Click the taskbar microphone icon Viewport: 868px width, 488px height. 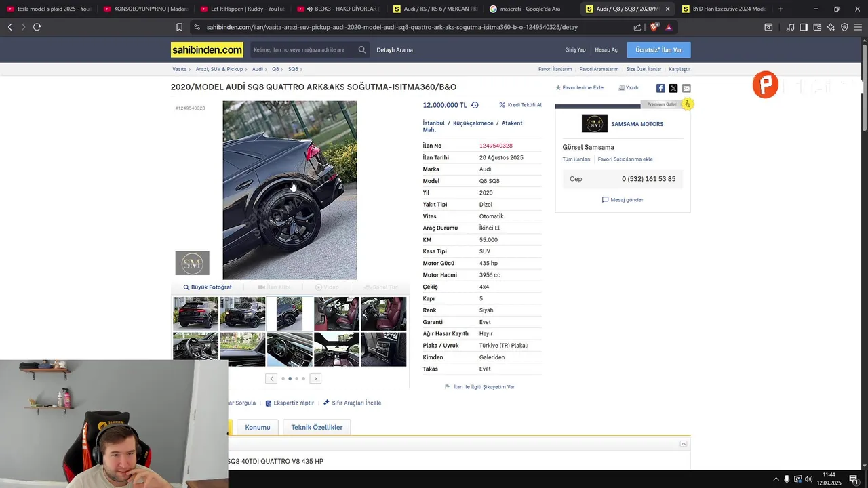click(x=787, y=479)
